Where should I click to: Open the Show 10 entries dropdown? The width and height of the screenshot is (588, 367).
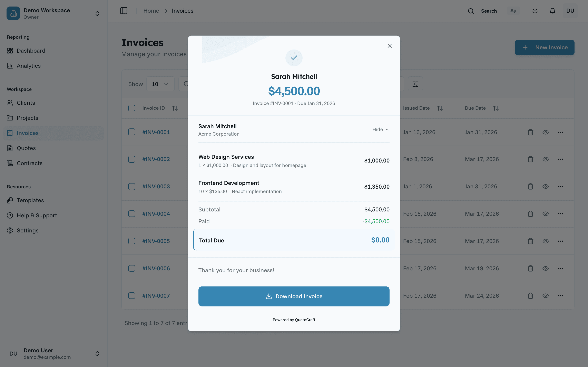pos(160,84)
